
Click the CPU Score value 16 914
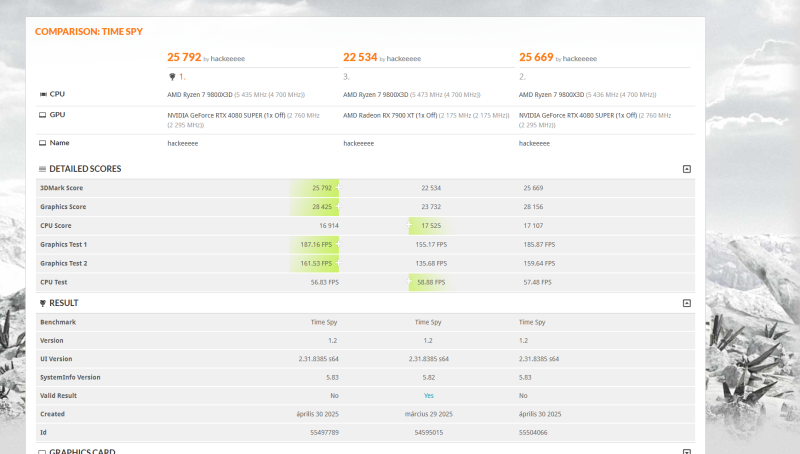[329, 225]
